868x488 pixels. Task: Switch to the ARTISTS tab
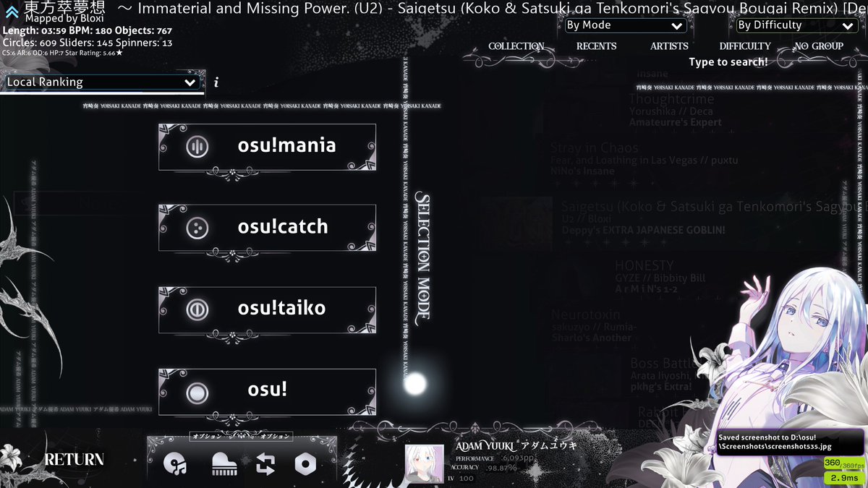coord(669,46)
